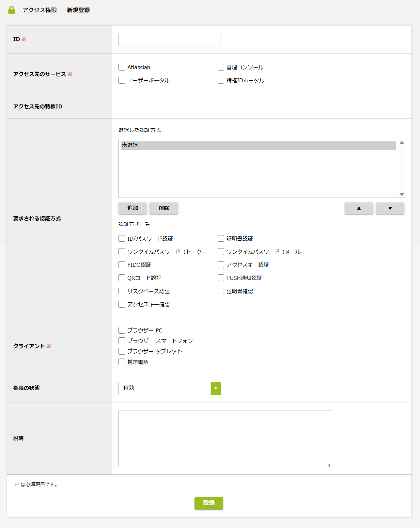Check the ユーザーポータル checkbox
The image size is (420, 528).
(x=122, y=80)
